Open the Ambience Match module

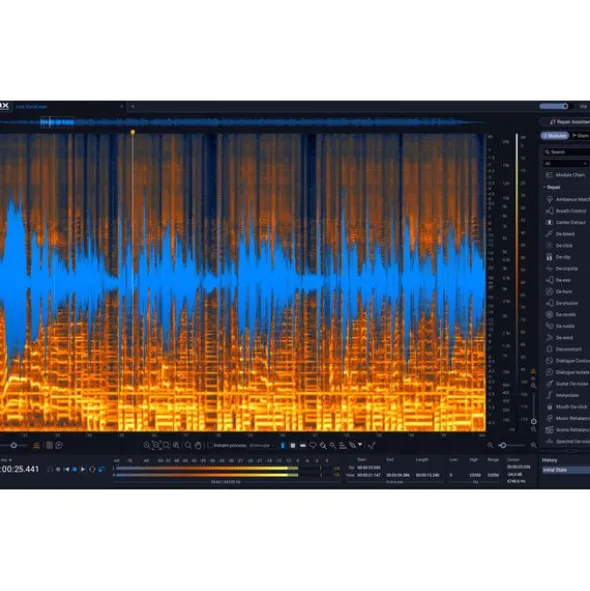[568, 199]
